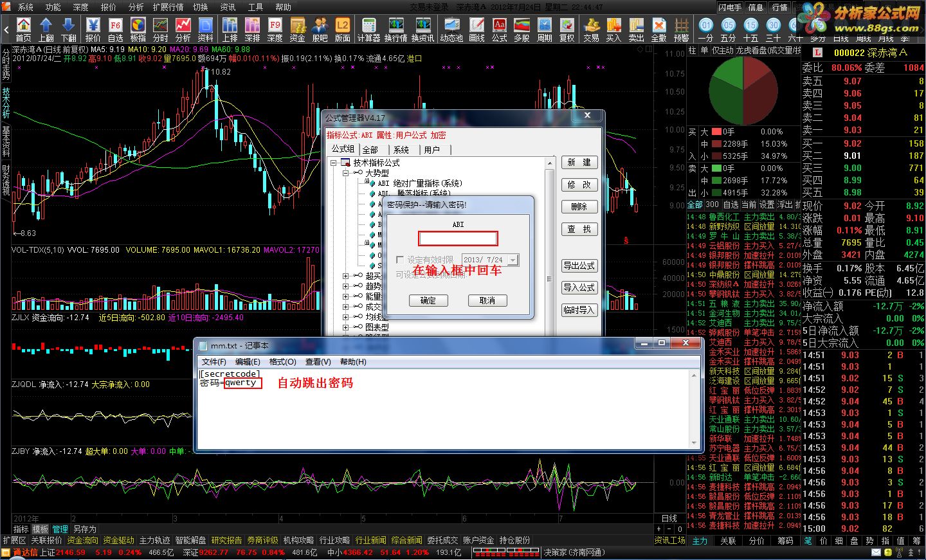The image size is (926, 560).
Task: Click the 上排 Shanghai ranking icon
Action: pyautogui.click(x=230, y=30)
